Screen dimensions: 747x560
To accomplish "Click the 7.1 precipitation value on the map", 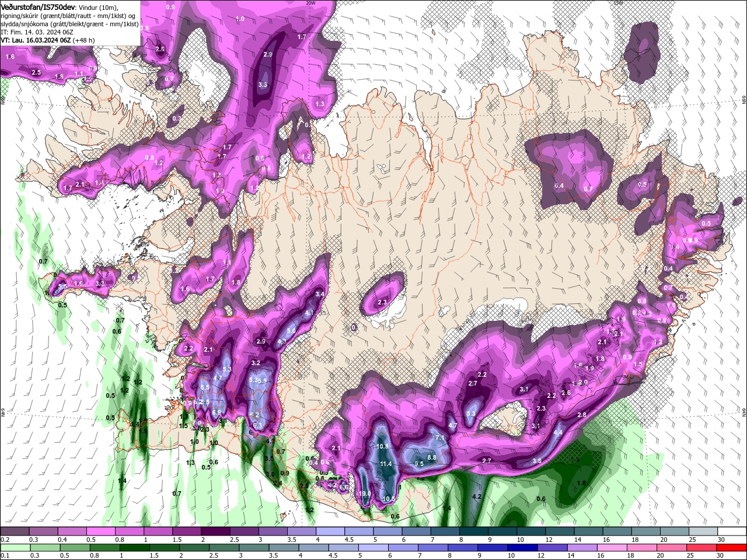I will (x=440, y=437).
